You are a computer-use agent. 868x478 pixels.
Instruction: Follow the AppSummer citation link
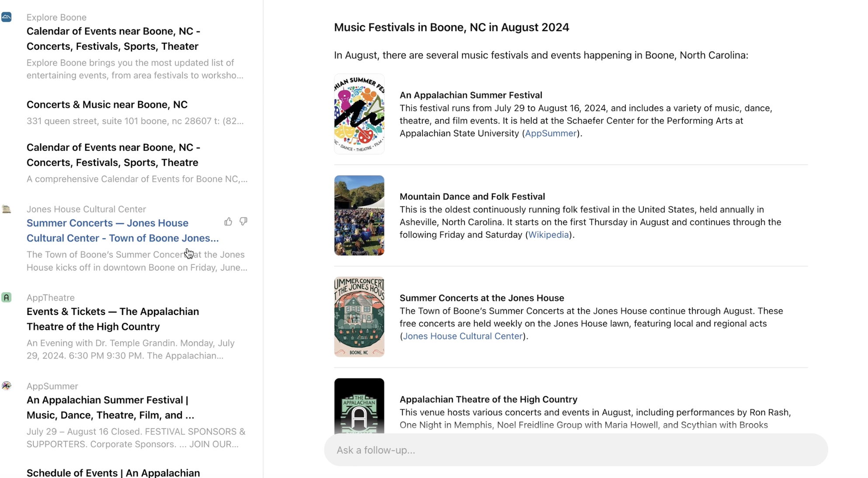550,133
